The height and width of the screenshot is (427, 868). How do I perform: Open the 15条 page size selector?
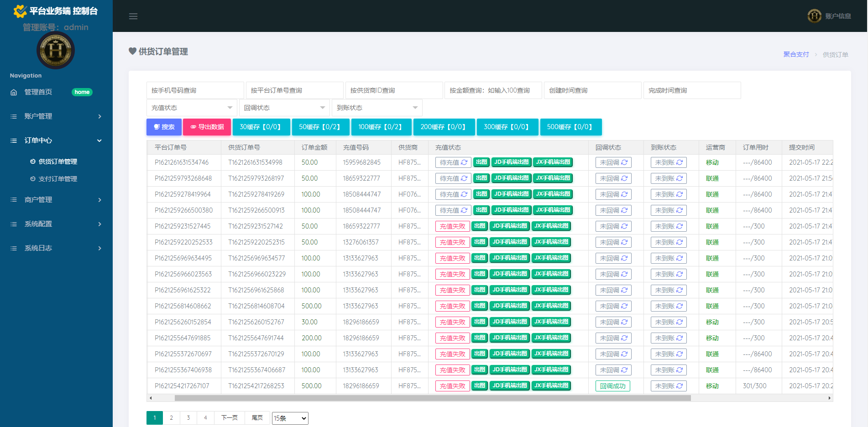[290, 417]
